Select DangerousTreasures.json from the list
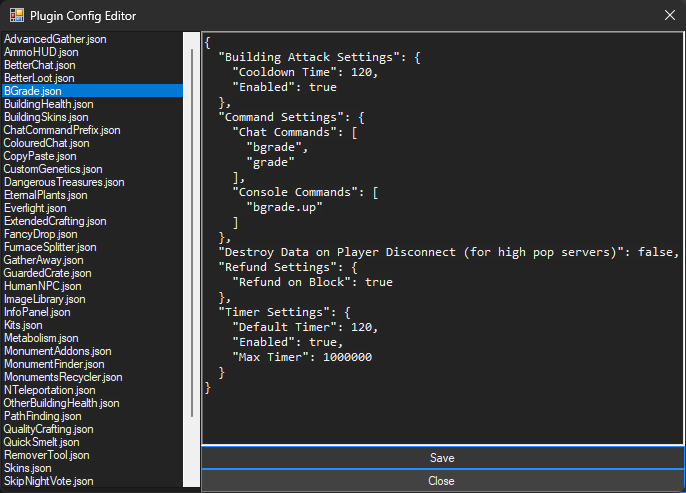 [x=64, y=182]
